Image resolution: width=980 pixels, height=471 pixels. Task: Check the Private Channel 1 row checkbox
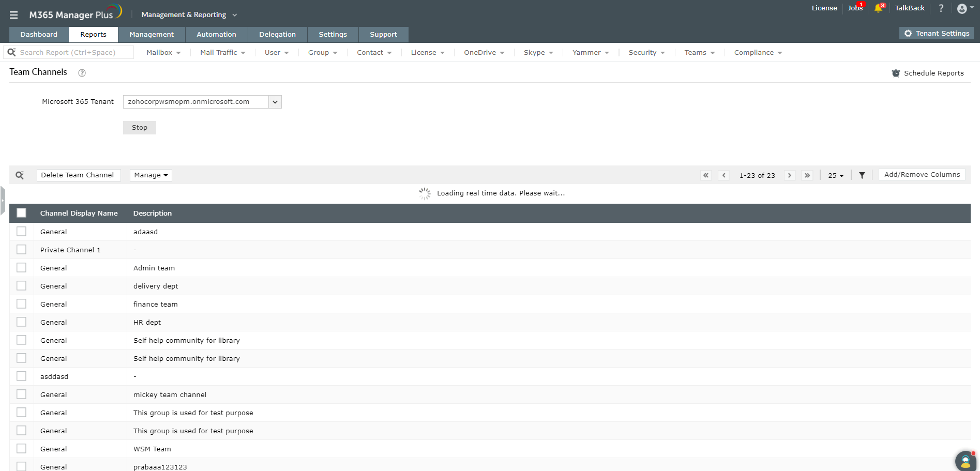[x=21, y=249]
